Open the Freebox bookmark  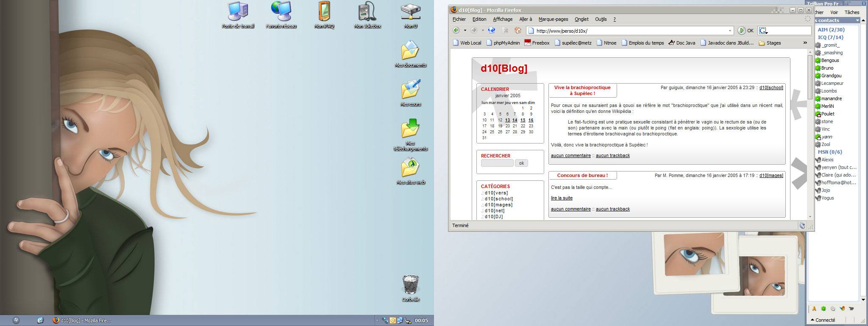click(537, 43)
